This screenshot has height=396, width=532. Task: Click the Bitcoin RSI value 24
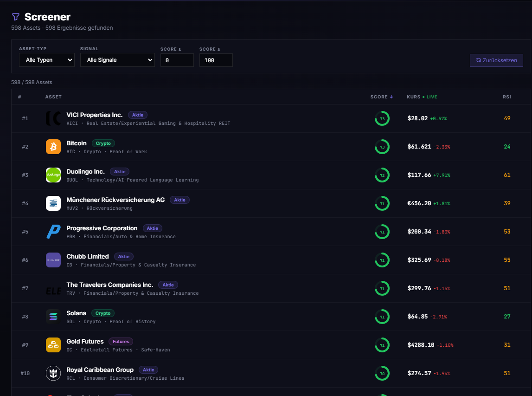[507, 147]
